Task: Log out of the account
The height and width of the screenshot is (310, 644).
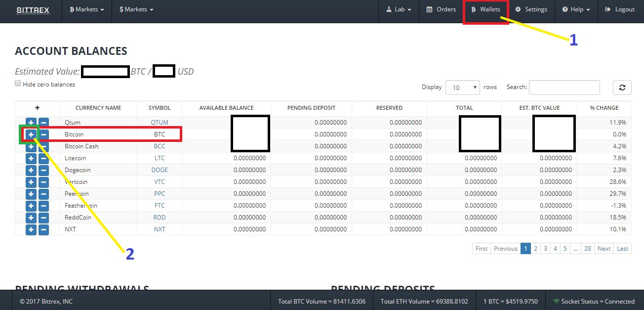Action: [620, 9]
